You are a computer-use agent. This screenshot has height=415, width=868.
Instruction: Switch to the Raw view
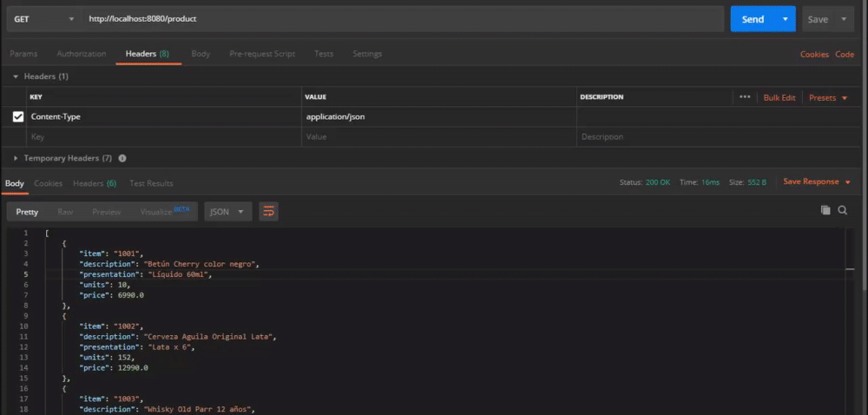click(x=65, y=211)
